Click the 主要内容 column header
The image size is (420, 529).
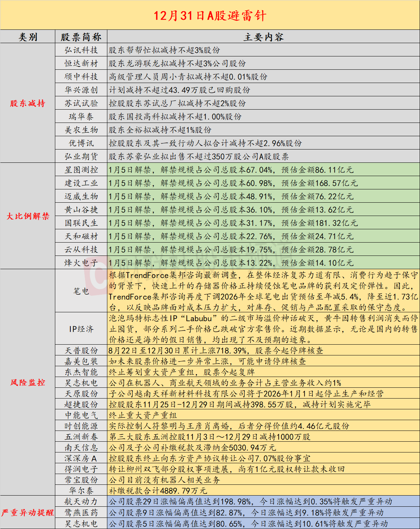pos(264,36)
